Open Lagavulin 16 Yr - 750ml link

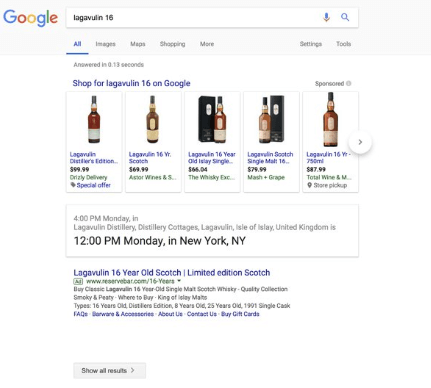[x=328, y=158]
